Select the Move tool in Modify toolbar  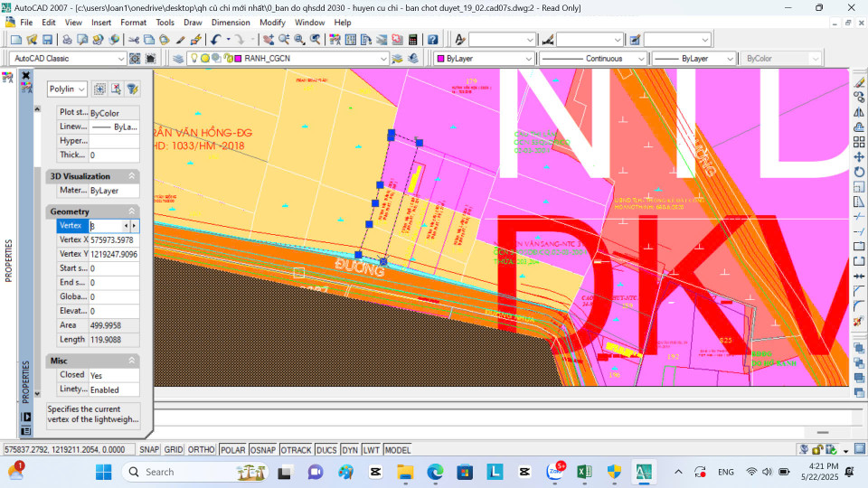pos(859,157)
